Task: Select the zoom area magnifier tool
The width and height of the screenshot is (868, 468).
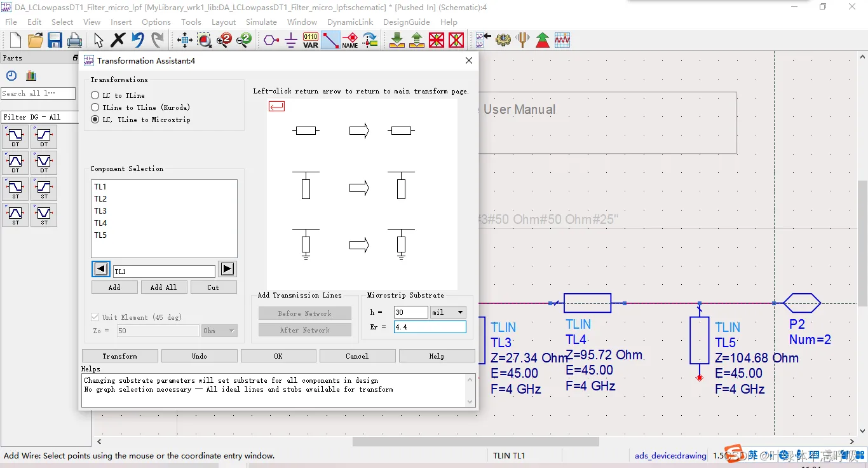Action: click(205, 41)
